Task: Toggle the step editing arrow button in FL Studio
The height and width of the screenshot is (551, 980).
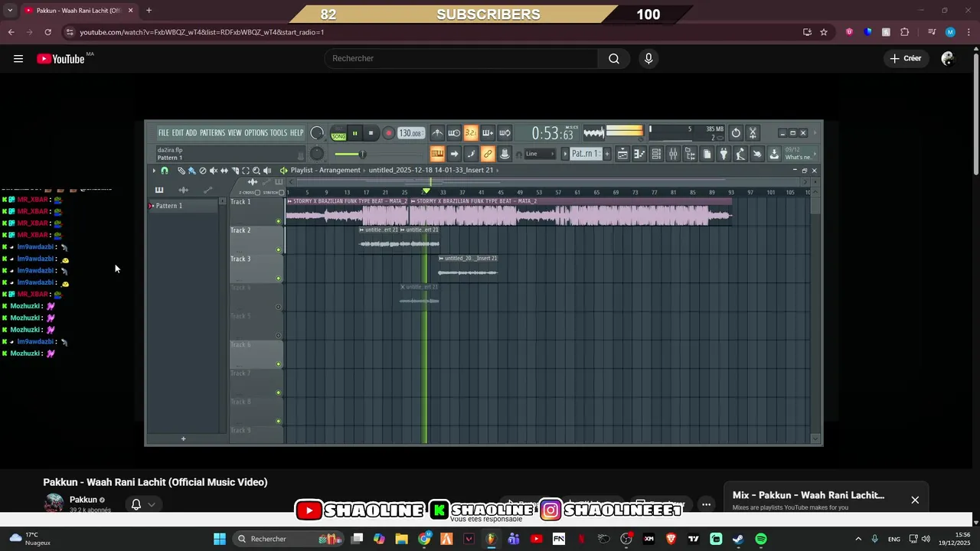Action: click(x=454, y=154)
